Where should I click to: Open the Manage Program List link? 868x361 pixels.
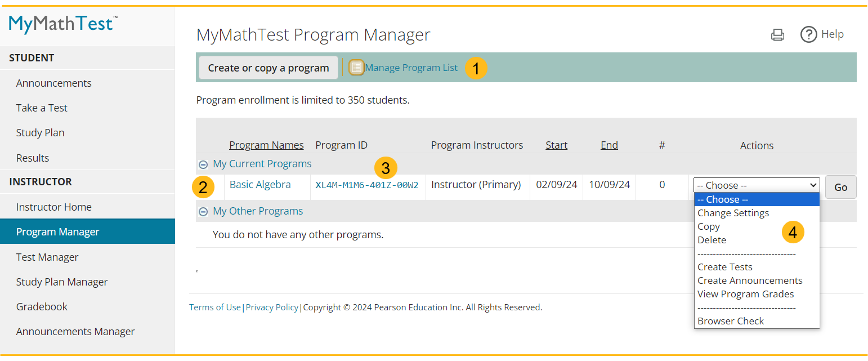411,68
